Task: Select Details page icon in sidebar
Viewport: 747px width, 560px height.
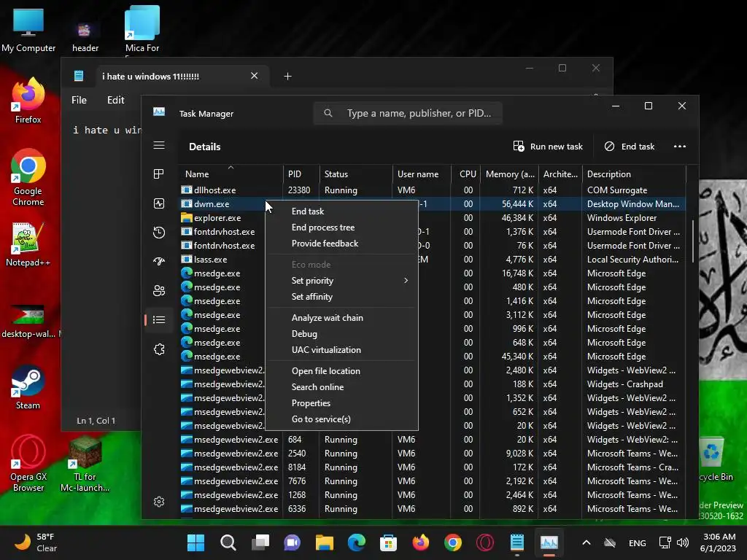Action: [159, 319]
